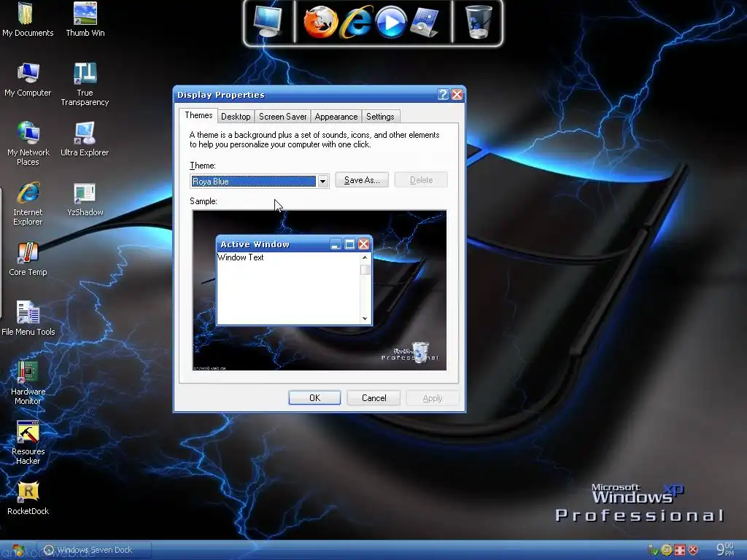Click the monitor icon in the top dock

tap(268, 22)
